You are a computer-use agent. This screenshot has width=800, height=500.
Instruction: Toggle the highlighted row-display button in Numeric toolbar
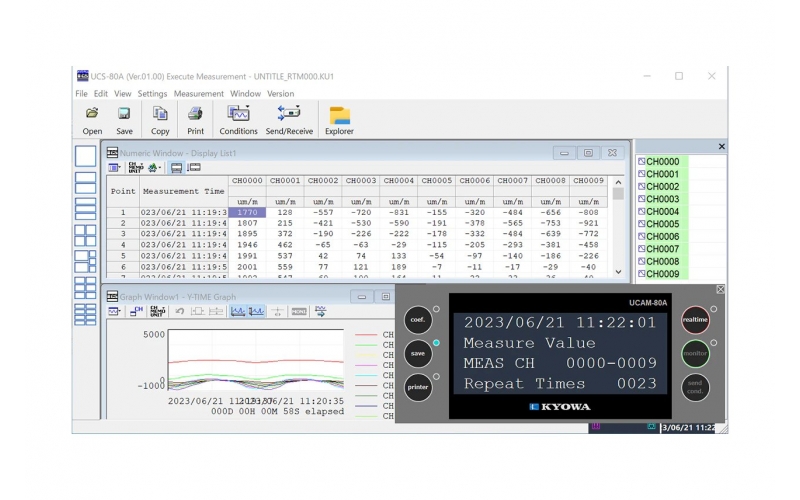coord(176,168)
